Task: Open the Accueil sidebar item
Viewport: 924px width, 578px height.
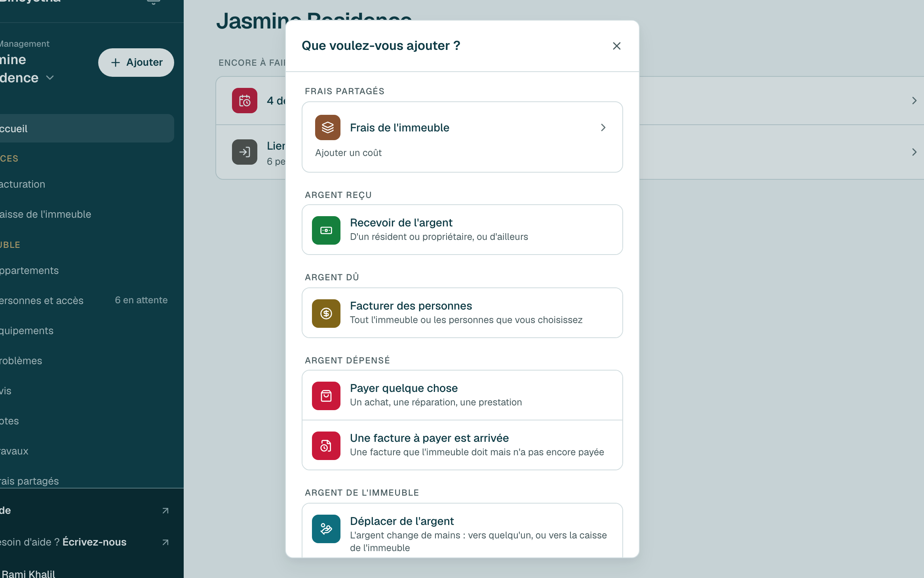Action: (x=86, y=128)
